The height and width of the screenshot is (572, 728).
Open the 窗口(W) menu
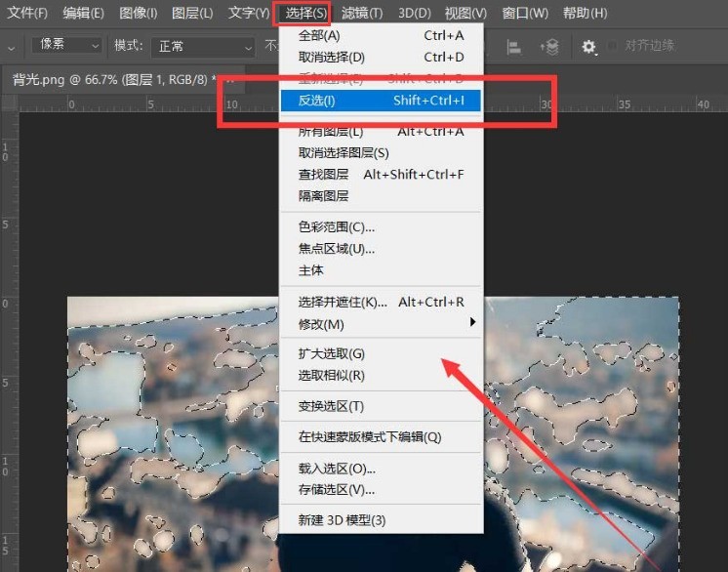[x=525, y=13]
